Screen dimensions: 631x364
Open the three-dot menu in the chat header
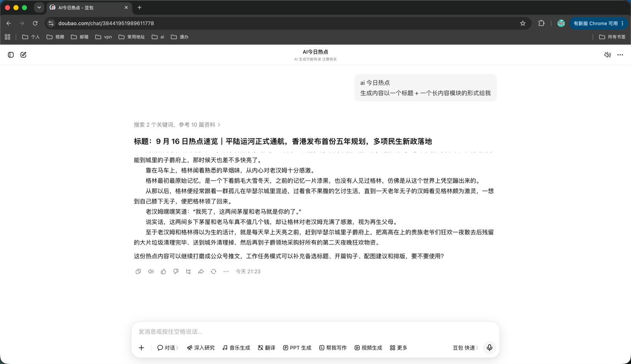click(x=620, y=55)
